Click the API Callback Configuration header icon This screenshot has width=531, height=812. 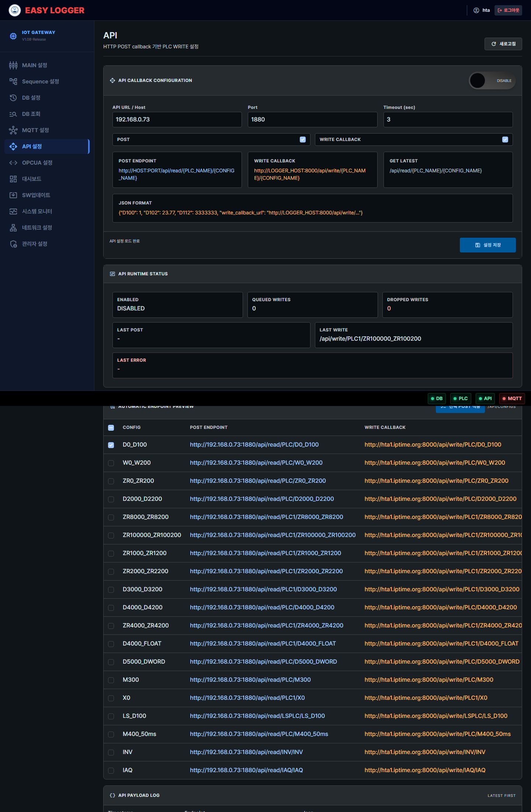(112, 80)
